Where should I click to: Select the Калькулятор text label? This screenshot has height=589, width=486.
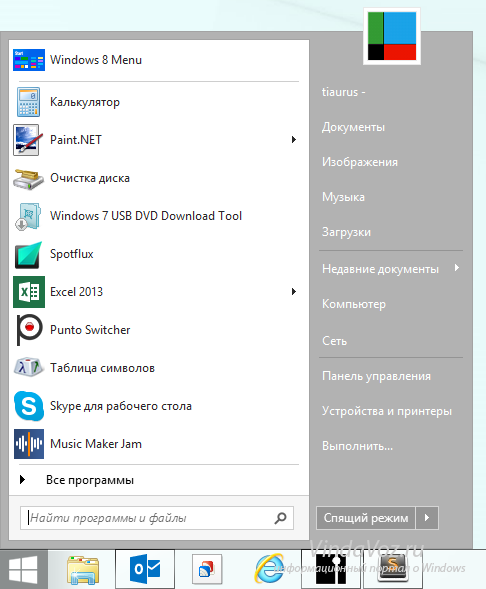[85, 102]
